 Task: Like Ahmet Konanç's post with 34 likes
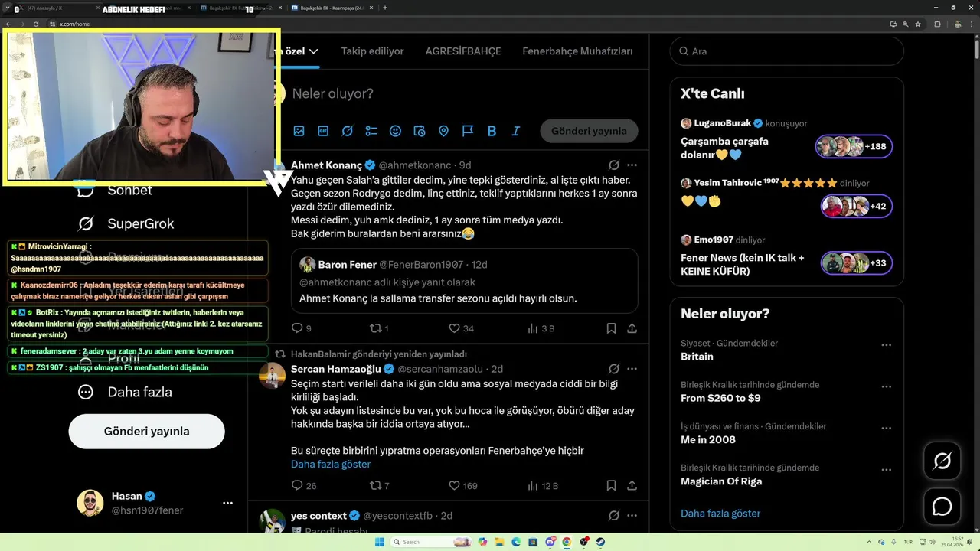click(x=454, y=328)
